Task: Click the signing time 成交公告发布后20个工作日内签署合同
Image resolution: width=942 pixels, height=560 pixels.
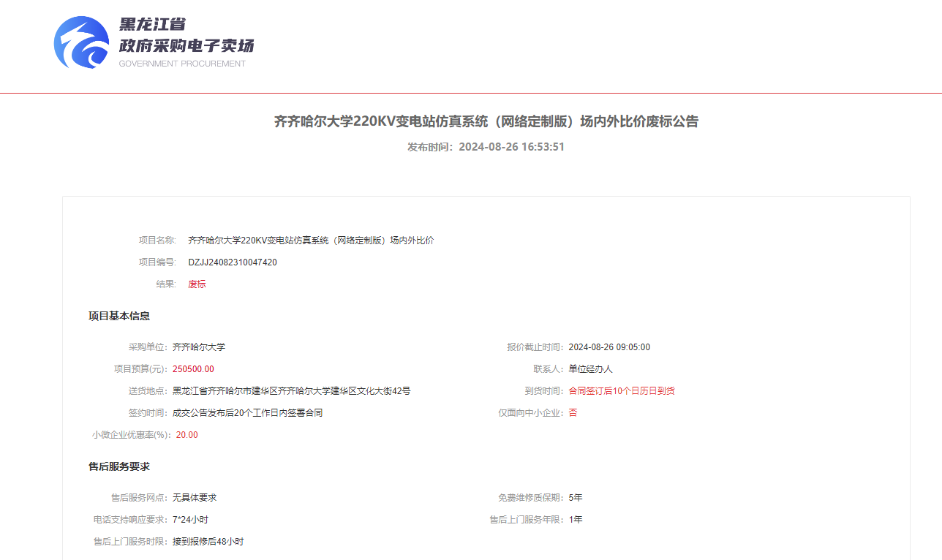Action: coord(247,413)
